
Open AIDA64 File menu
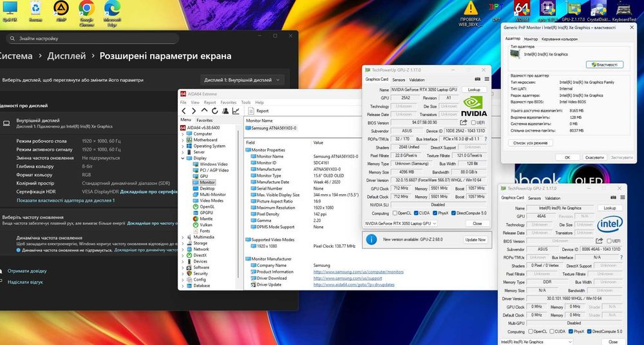(183, 103)
